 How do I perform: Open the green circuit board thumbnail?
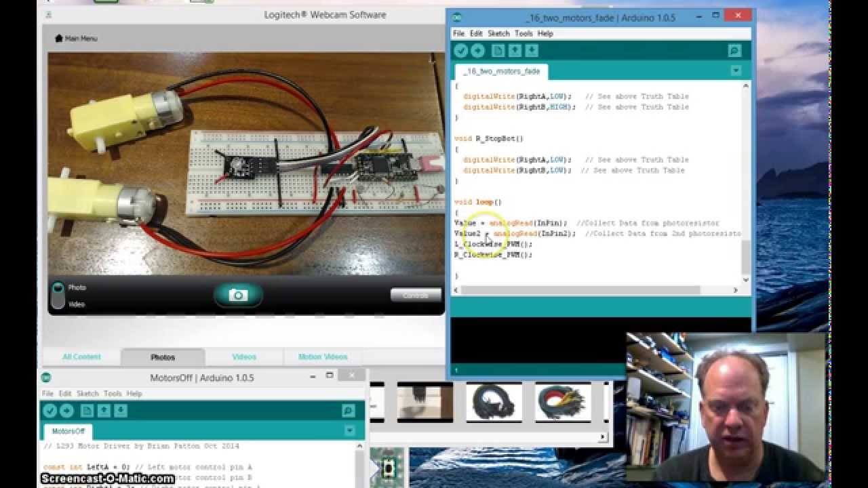387,468
